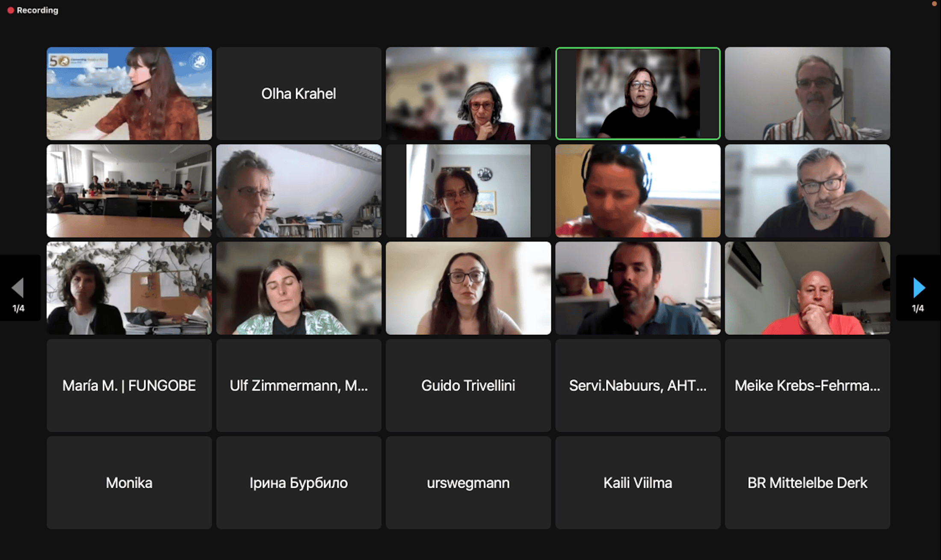Select Monika participant tile

(129, 483)
